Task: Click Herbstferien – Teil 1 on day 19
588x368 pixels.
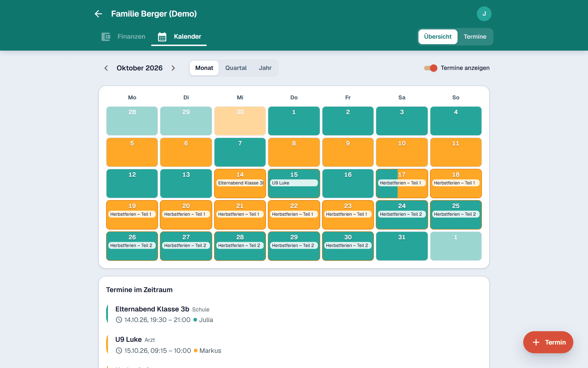Action: click(132, 214)
